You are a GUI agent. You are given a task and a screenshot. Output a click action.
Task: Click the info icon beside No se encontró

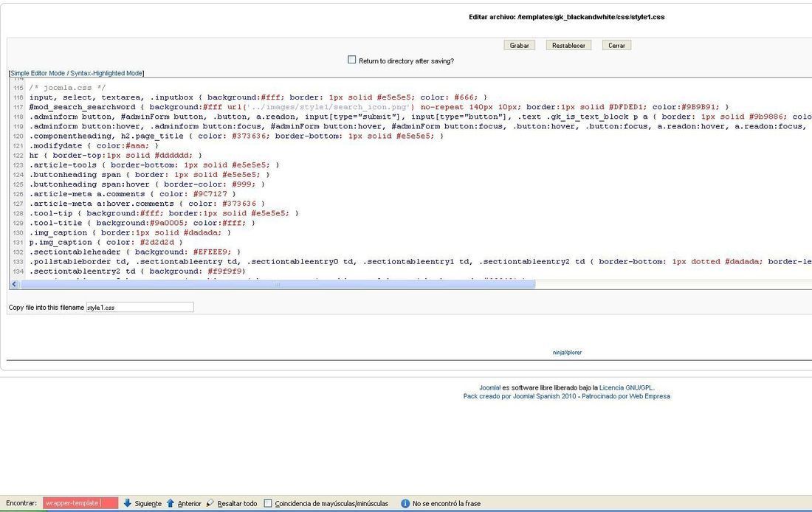pyautogui.click(x=405, y=503)
